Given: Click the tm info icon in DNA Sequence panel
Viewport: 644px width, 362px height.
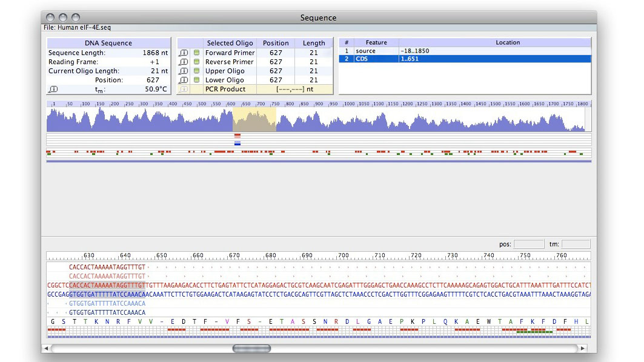Looking at the screenshot, I should tap(53, 89).
